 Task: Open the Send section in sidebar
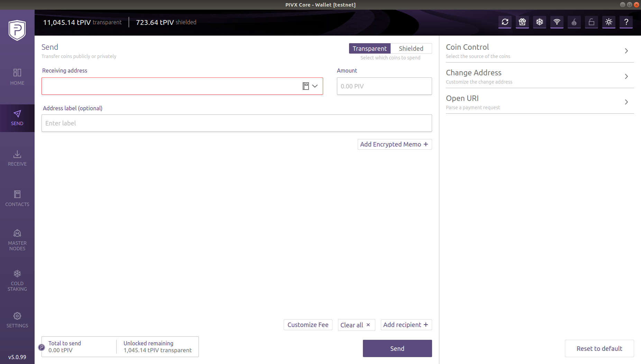(17, 118)
